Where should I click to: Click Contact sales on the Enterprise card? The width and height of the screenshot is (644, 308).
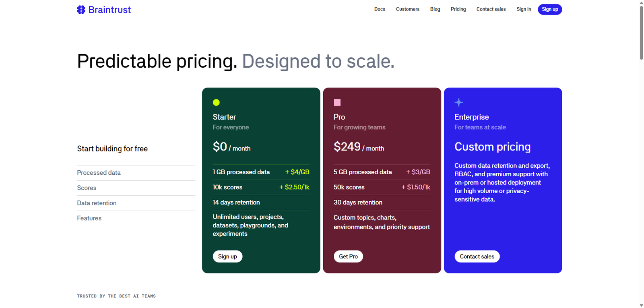pyautogui.click(x=477, y=256)
